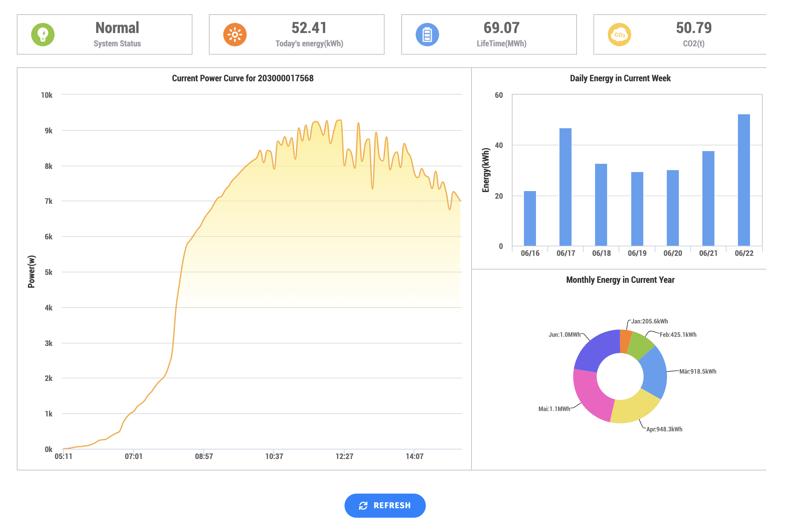The image size is (790, 532).
Task: Click the Mär:918.5kWh label
Action: pos(697,371)
